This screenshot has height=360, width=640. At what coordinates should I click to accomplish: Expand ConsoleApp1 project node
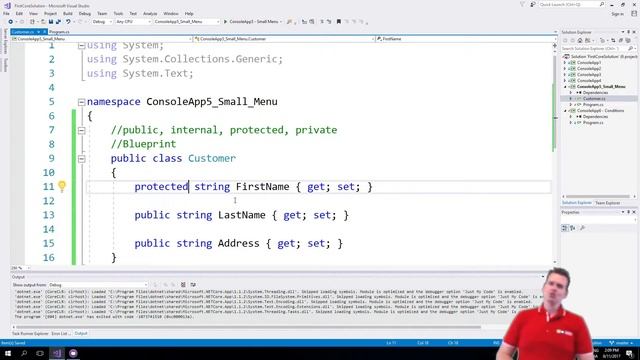tap(565, 62)
